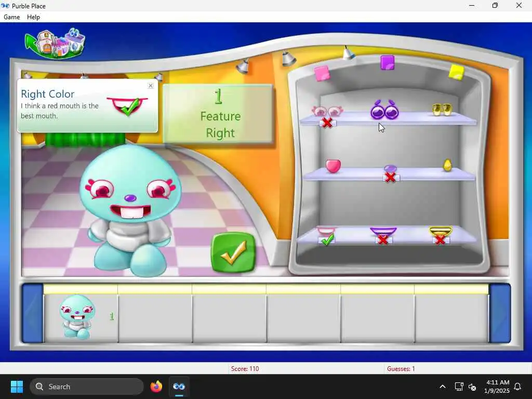
Task: Pick the pink nose on the middle shelf
Action: click(333, 166)
